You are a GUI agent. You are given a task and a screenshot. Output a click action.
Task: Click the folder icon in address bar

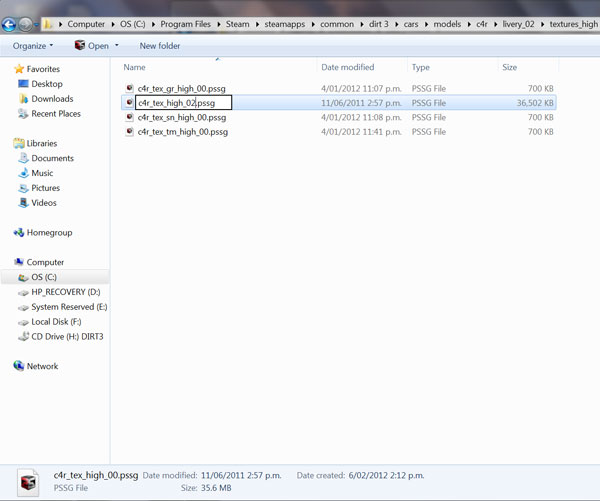pyautogui.click(x=47, y=24)
